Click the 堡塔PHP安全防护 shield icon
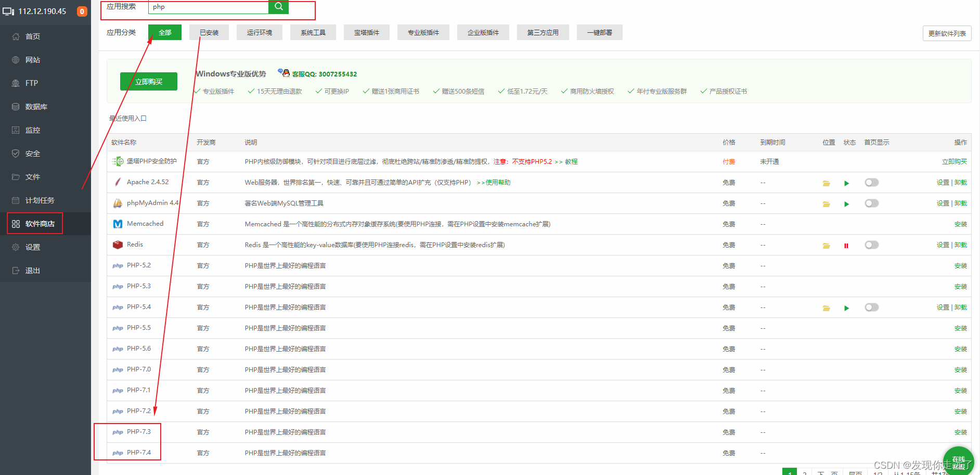Image resolution: width=980 pixels, height=475 pixels. pyautogui.click(x=118, y=161)
